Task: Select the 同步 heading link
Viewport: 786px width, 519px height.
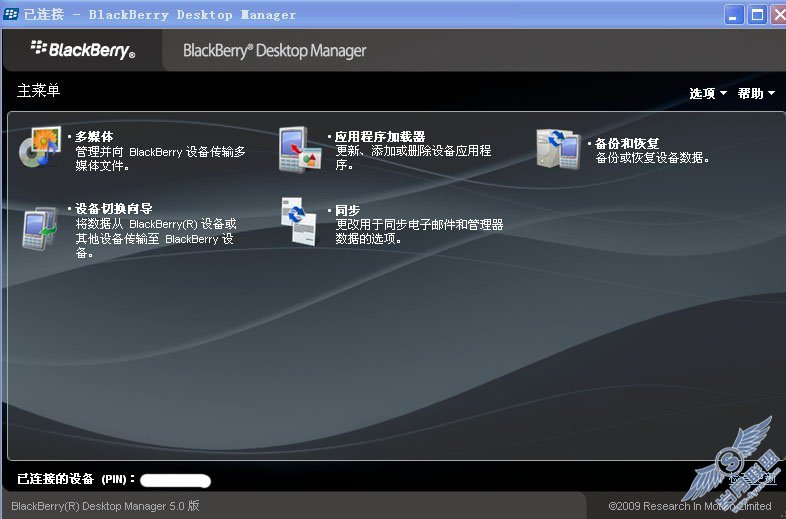Action: pos(347,210)
